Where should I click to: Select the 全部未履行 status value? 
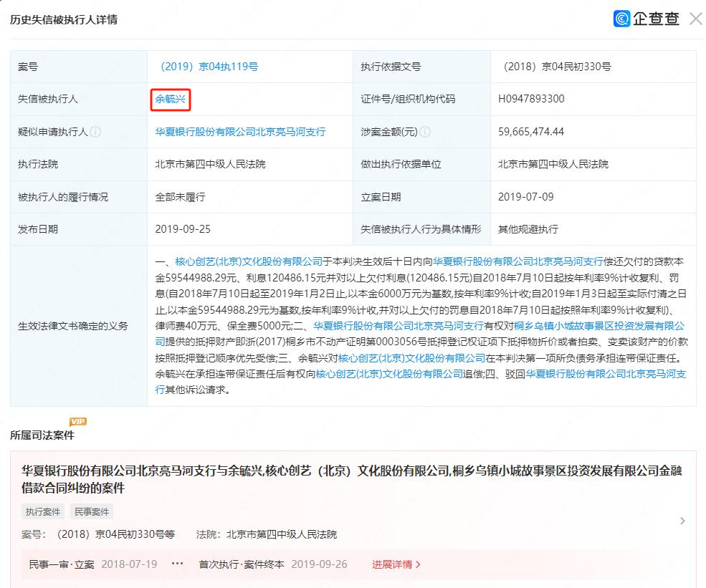pyautogui.click(x=180, y=197)
